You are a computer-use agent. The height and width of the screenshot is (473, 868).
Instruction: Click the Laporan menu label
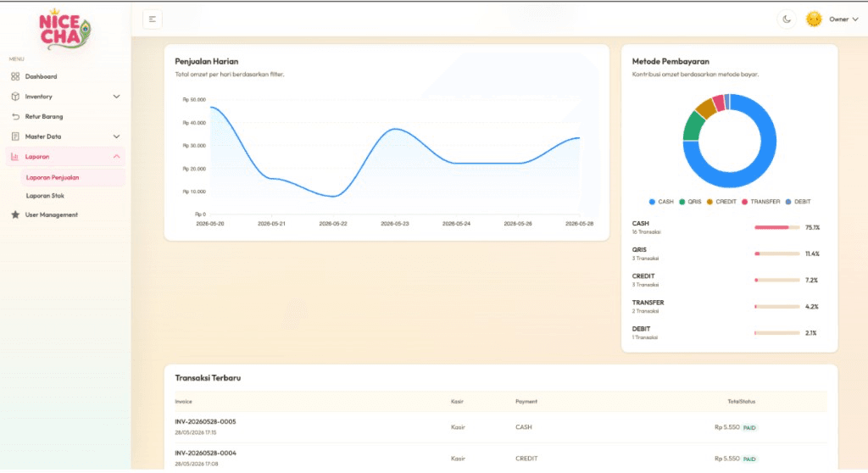click(x=37, y=157)
